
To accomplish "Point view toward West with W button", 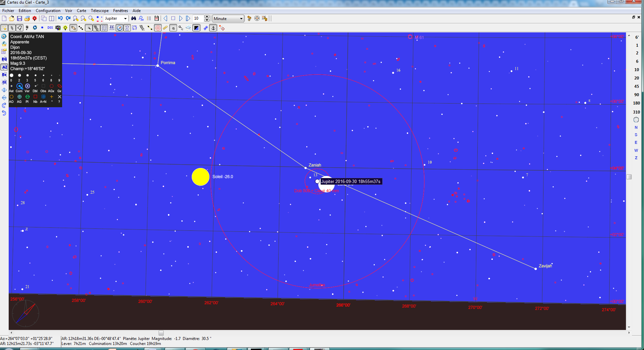I will click(x=636, y=150).
